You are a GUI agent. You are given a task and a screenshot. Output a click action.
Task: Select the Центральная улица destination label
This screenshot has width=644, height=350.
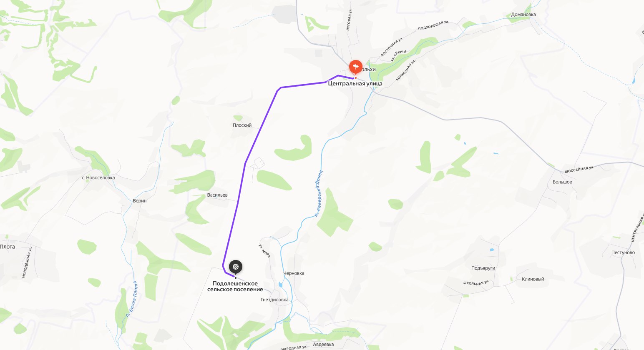(355, 83)
